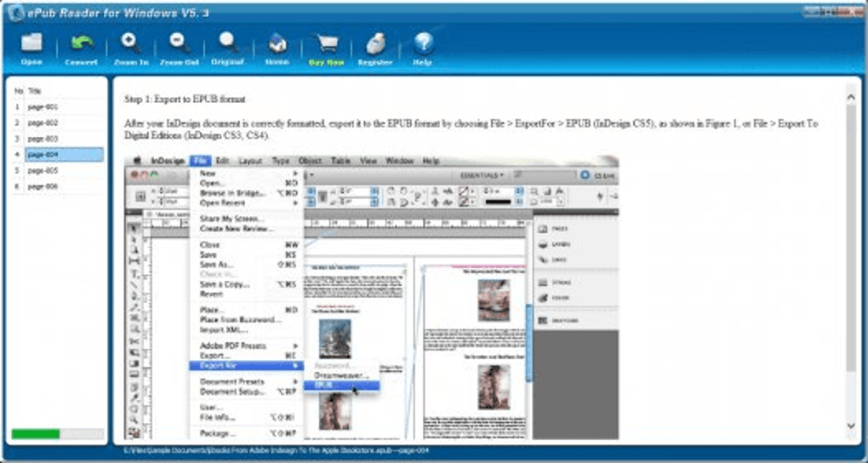Open Help question mark icon
Screen dimensions: 868x463
point(423,43)
